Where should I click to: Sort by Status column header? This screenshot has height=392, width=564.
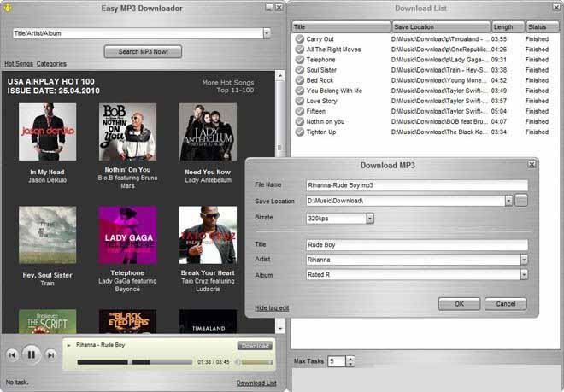pos(542,27)
